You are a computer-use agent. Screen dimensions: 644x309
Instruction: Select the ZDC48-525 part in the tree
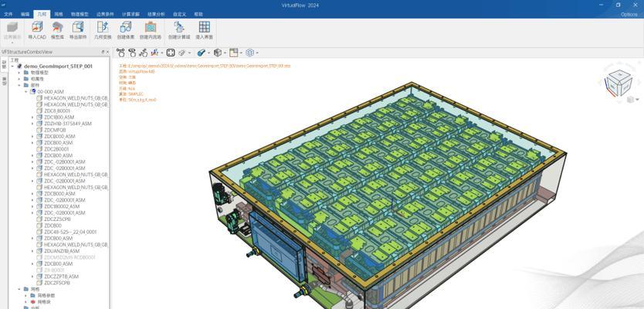(x=70, y=232)
